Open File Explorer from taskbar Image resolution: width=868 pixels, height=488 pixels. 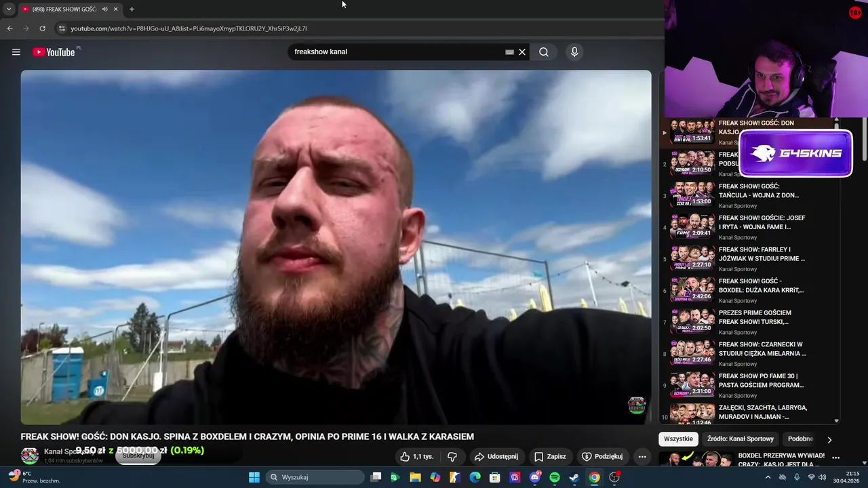pyautogui.click(x=415, y=477)
